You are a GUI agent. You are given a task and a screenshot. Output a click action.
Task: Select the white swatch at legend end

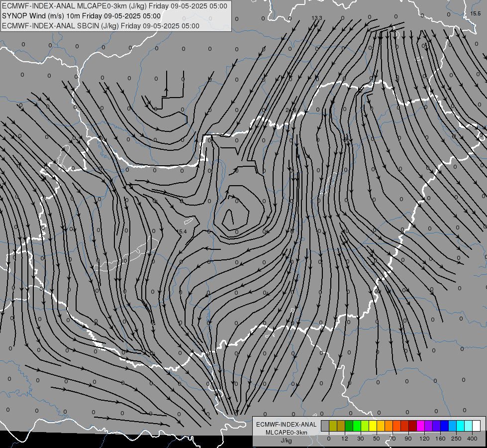(x=476, y=426)
